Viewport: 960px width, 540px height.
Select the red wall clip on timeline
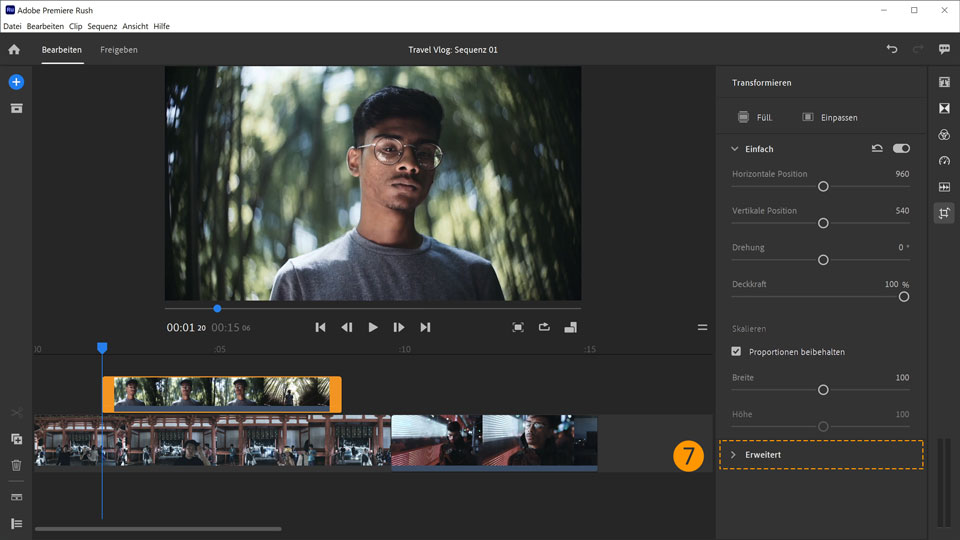point(495,443)
